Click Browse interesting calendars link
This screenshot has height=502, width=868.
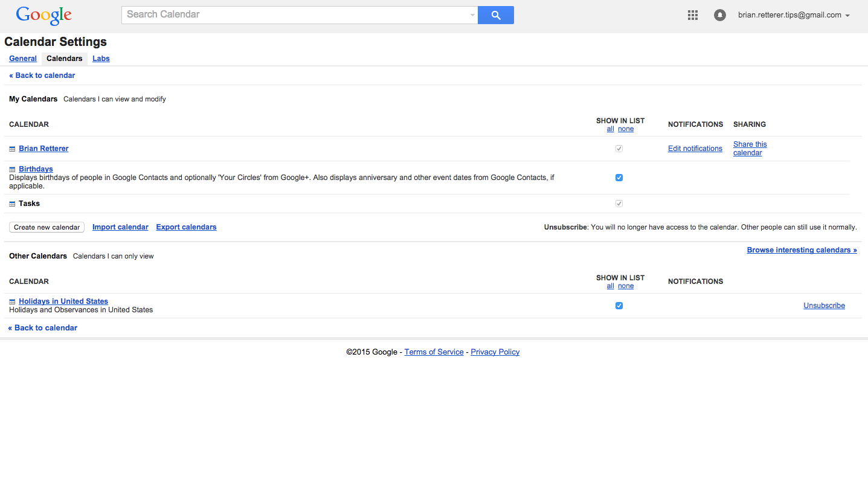(x=802, y=250)
